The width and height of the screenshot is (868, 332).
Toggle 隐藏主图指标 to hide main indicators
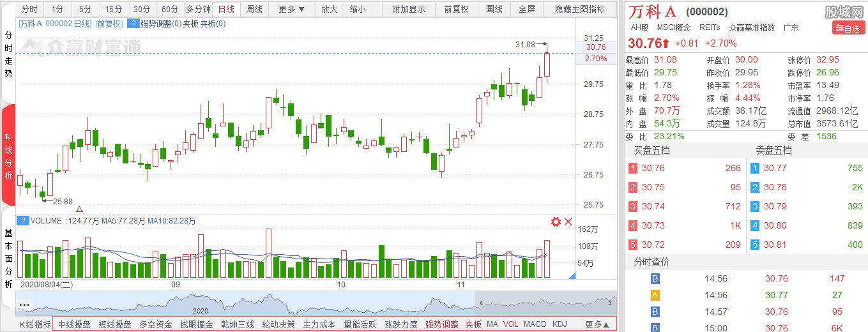[x=580, y=9]
